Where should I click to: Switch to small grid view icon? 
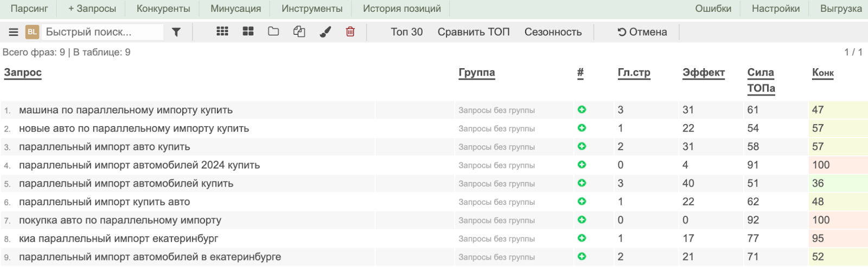[222, 31]
